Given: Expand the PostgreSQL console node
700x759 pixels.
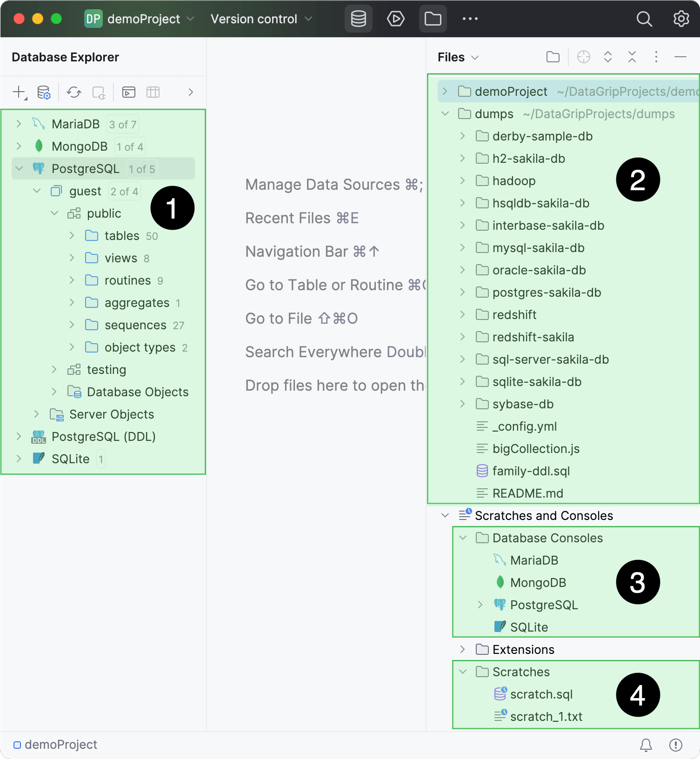Looking at the screenshot, I should (480, 605).
